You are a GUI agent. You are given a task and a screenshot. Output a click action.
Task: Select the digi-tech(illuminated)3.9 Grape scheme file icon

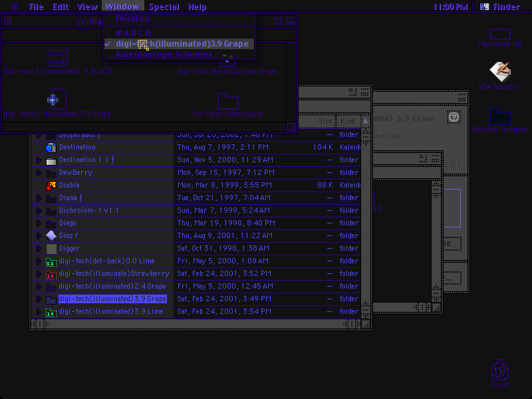point(57,99)
